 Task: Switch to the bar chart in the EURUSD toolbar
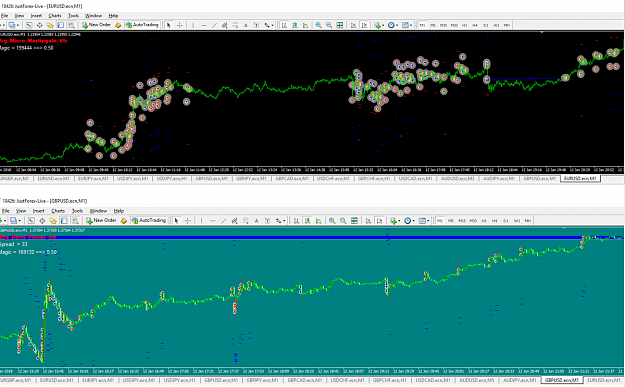pyautogui.click(x=284, y=25)
